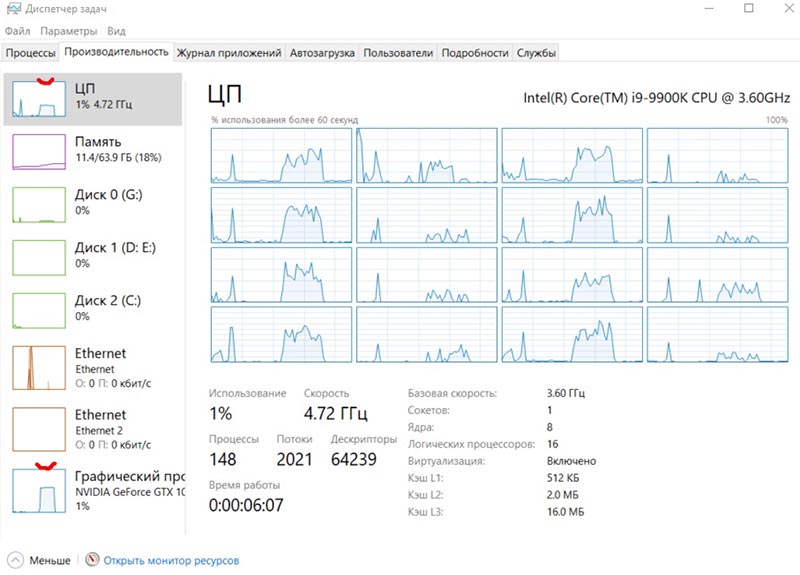Image resolution: width=800 pixels, height=575 pixels.
Task: Click the % использования более 60 секунд label
Action: coord(285,120)
